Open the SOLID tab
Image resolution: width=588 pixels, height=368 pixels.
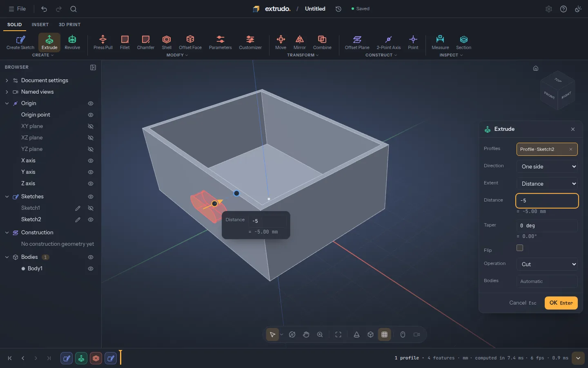tap(14, 25)
